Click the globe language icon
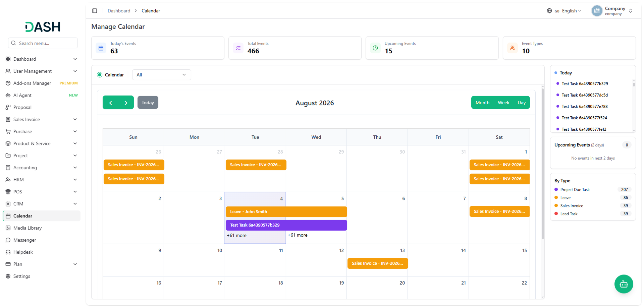The height and width of the screenshot is (308, 644). point(549,11)
